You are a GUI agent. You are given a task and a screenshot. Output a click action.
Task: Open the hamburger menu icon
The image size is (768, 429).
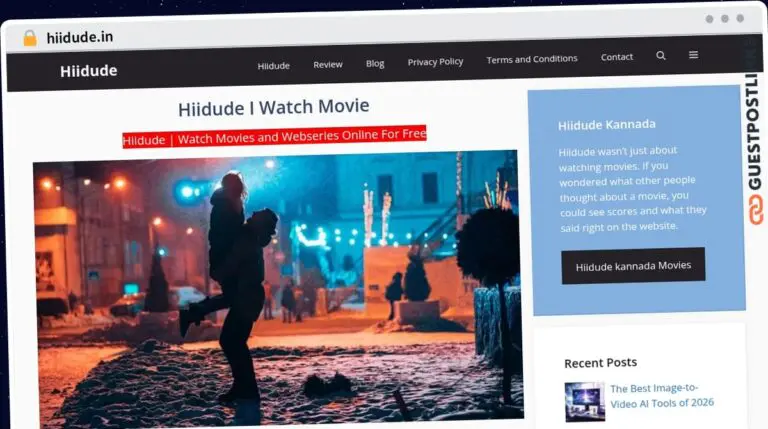pos(694,55)
